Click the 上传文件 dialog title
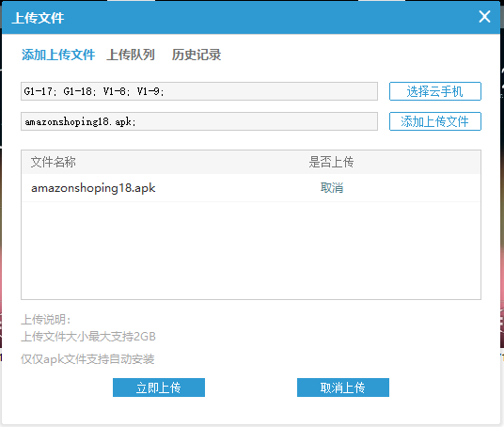Screen dimensions: 504x427 click(38, 18)
